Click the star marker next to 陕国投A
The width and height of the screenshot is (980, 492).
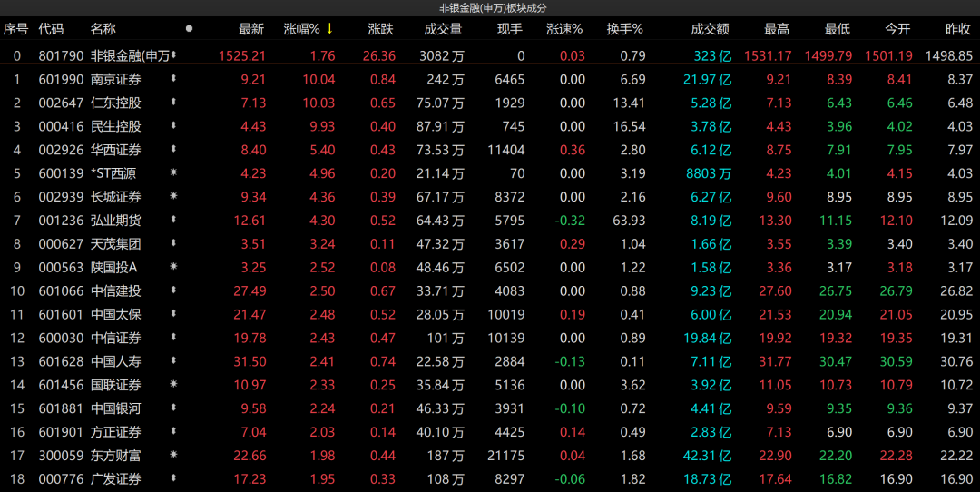coord(173,267)
